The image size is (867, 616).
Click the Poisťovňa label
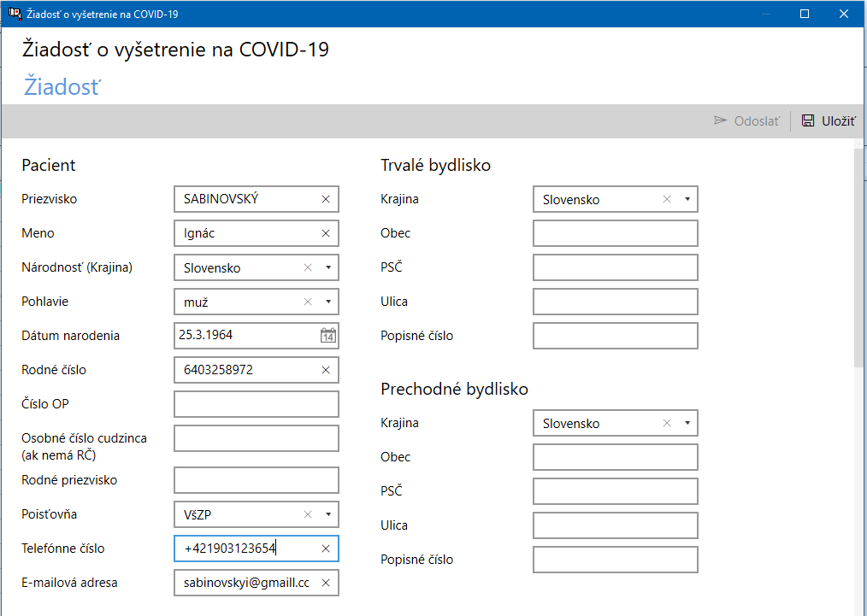[x=50, y=514]
